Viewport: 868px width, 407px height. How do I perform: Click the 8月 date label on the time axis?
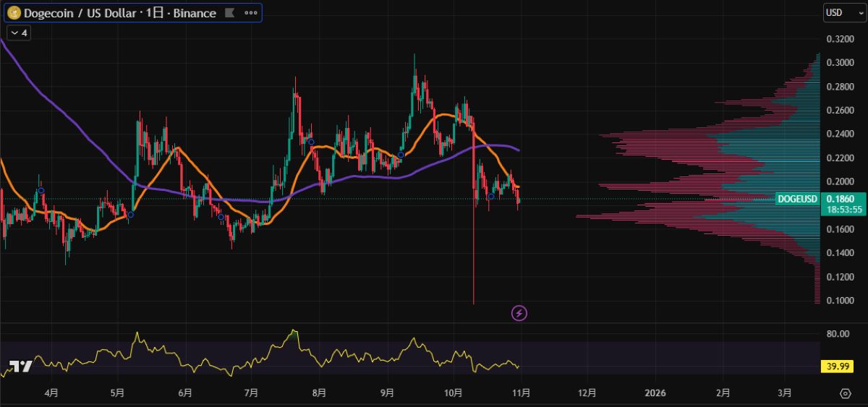pyautogui.click(x=319, y=393)
